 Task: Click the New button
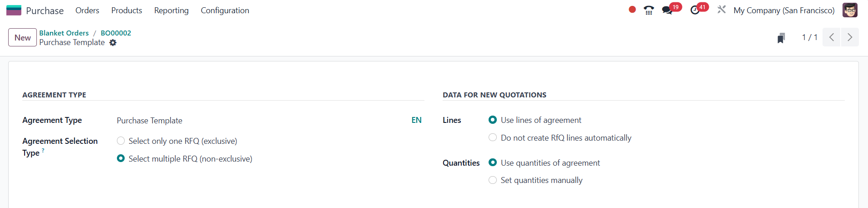point(23,38)
